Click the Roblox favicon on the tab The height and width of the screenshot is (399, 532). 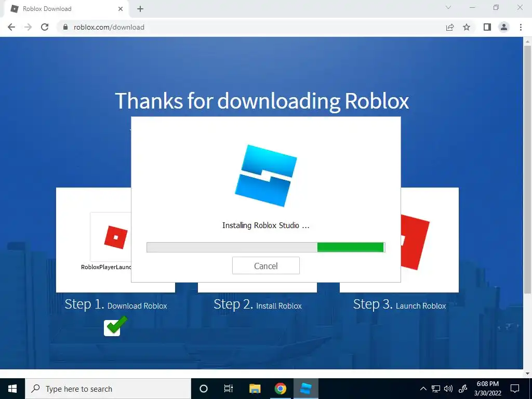point(15,9)
